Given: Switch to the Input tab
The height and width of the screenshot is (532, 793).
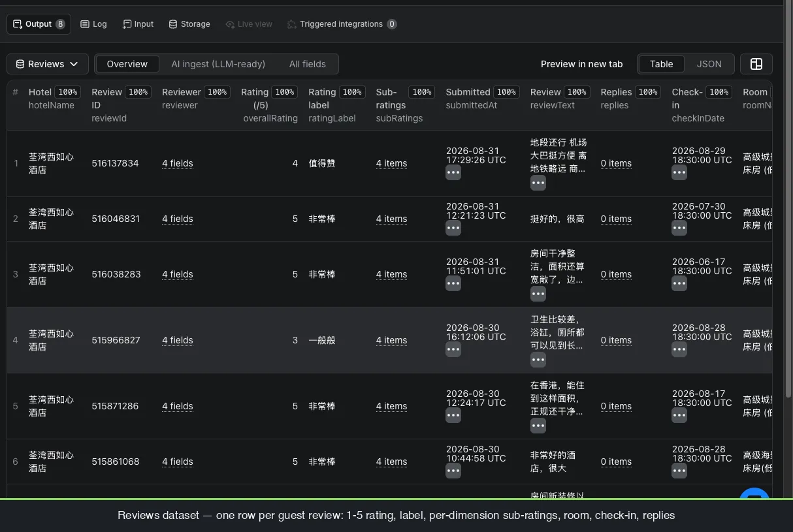Looking at the screenshot, I should (138, 24).
